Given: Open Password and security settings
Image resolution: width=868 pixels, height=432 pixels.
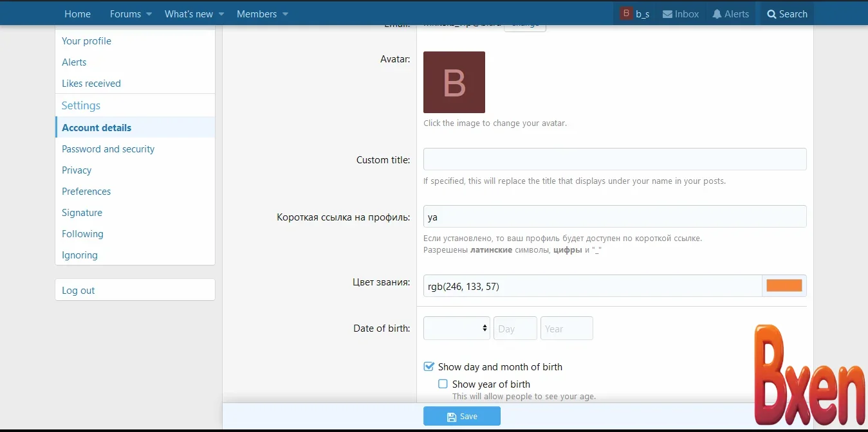Looking at the screenshot, I should pyautogui.click(x=108, y=149).
